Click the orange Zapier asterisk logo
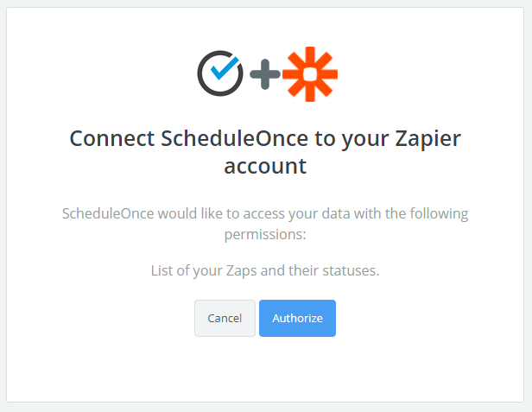 [309, 73]
